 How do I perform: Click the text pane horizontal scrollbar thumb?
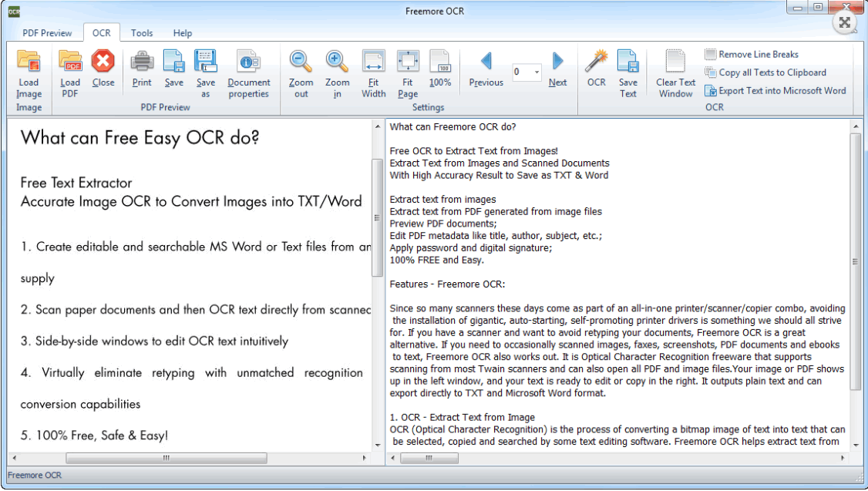point(429,458)
